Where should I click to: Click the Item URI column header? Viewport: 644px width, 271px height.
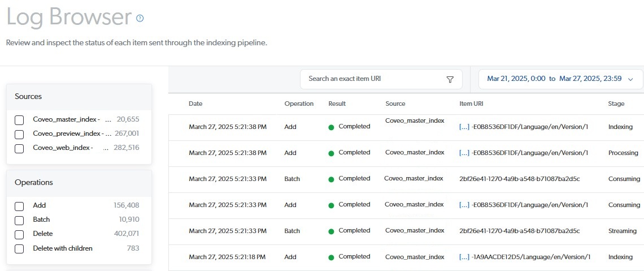point(471,104)
